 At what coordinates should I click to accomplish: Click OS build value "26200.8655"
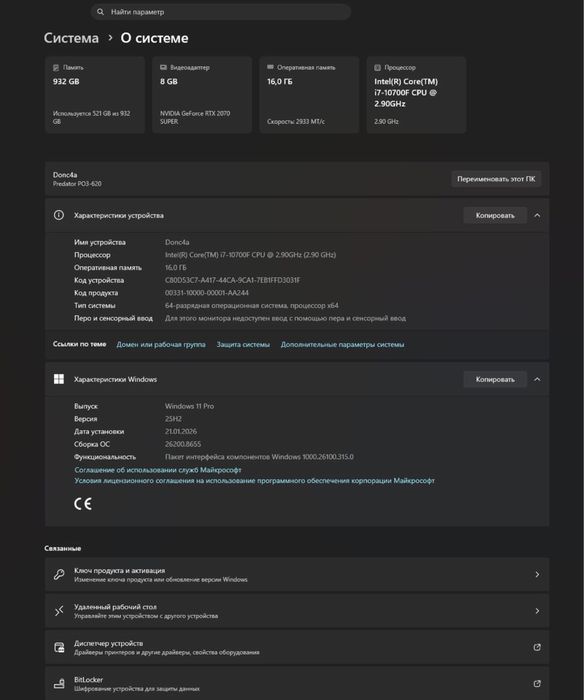tap(183, 444)
